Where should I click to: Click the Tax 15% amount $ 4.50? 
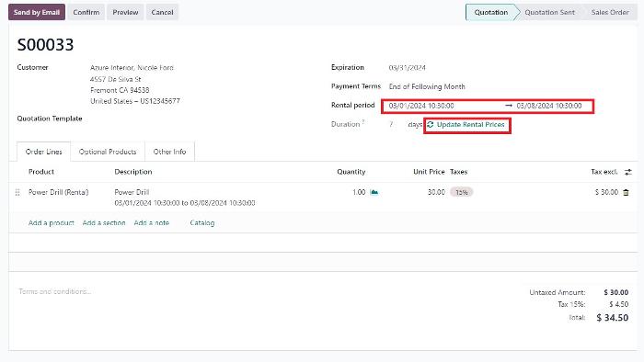(619, 304)
